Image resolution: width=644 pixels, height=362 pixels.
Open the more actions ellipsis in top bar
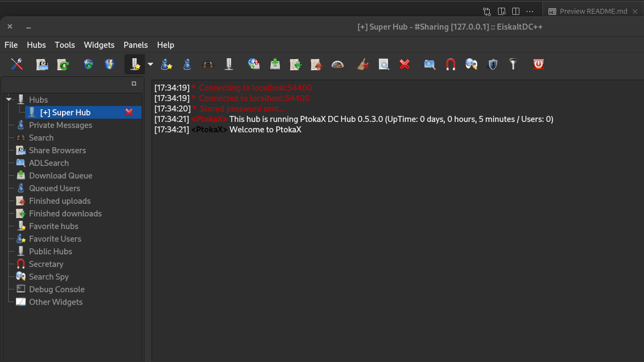pyautogui.click(x=530, y=11)
